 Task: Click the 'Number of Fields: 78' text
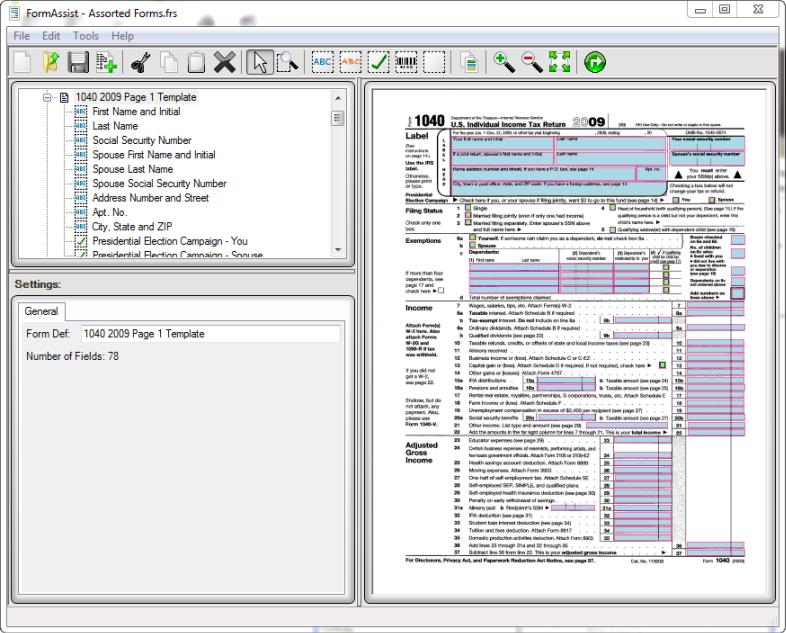(73, 356)
